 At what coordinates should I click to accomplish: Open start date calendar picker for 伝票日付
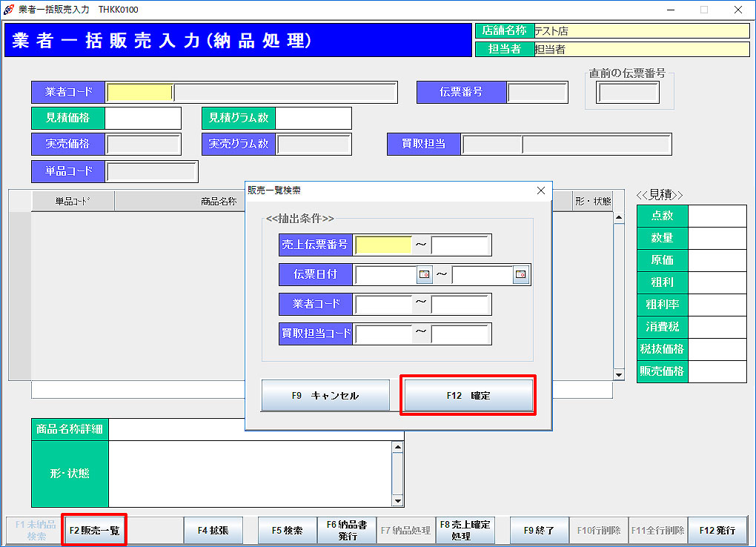tap(424, 275)
